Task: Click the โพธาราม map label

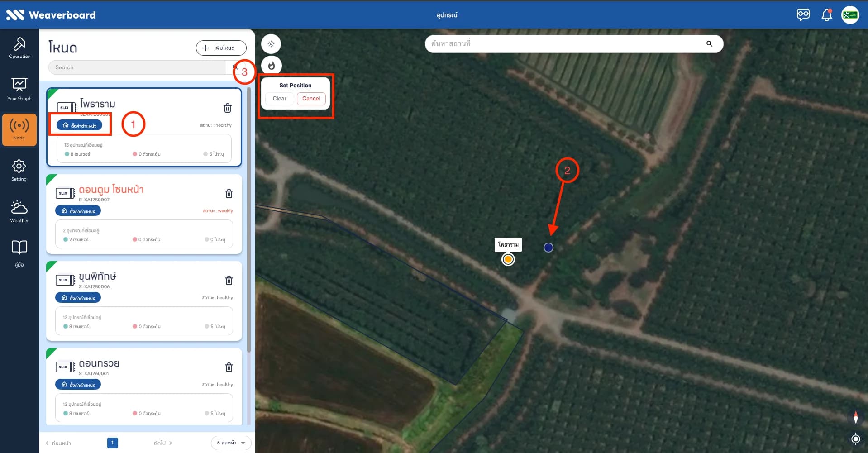Action: point(508,245)
